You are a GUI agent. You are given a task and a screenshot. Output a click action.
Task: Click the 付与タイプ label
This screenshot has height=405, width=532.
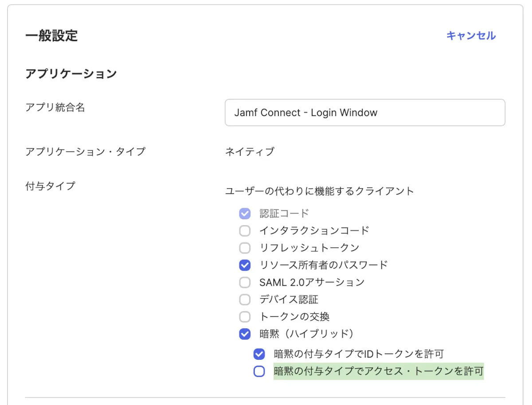point(51,186)
